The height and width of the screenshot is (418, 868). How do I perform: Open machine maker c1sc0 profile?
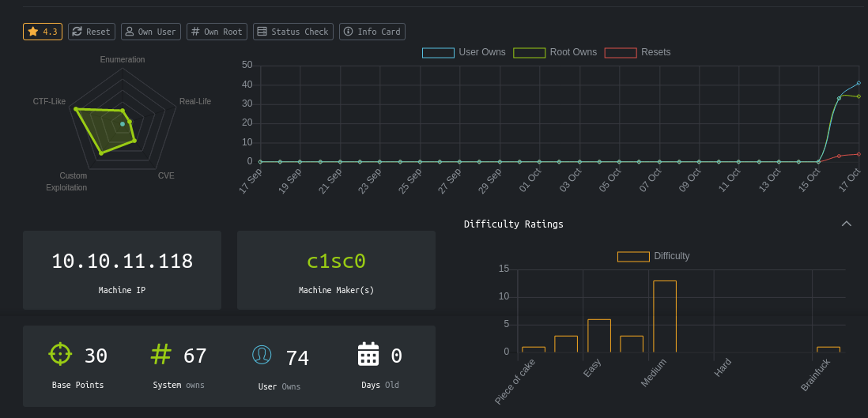click(336, 262)
